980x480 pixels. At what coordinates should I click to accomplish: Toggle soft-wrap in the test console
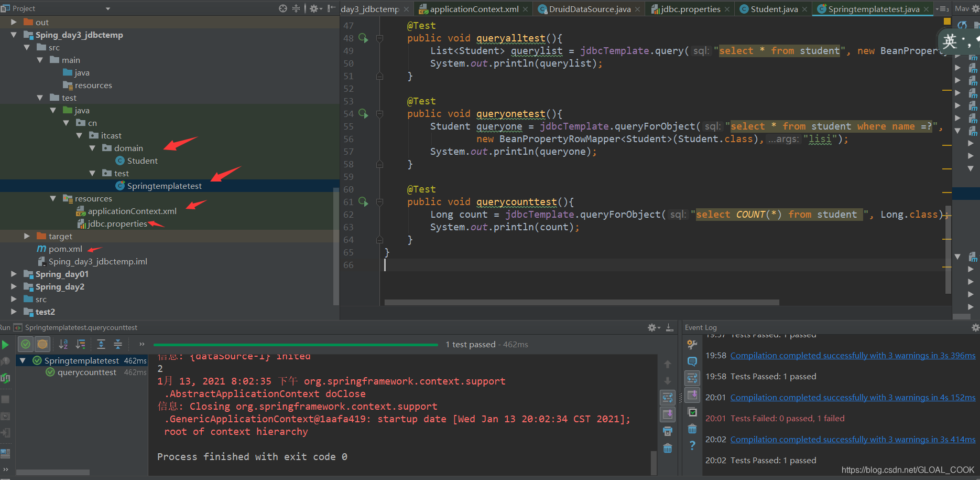[668, 397]
